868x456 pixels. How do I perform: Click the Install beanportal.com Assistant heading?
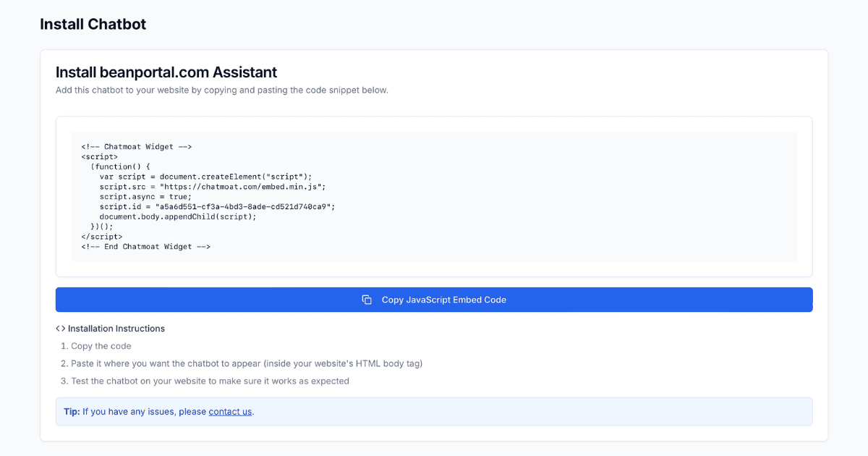pyautogui.click(x=166, y=72)
